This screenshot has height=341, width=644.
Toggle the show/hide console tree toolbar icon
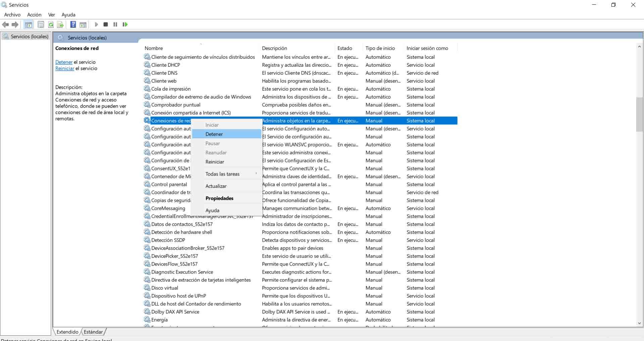tap(29, 24)
